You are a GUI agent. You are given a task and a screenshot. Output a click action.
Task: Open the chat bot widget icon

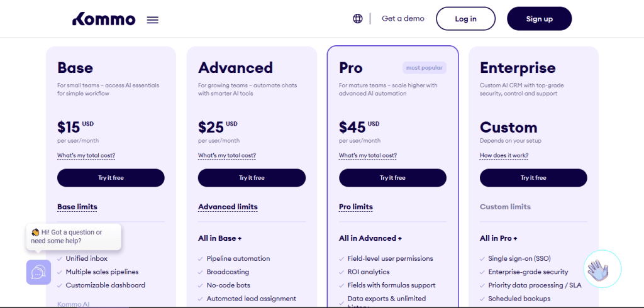pos(38,272)
